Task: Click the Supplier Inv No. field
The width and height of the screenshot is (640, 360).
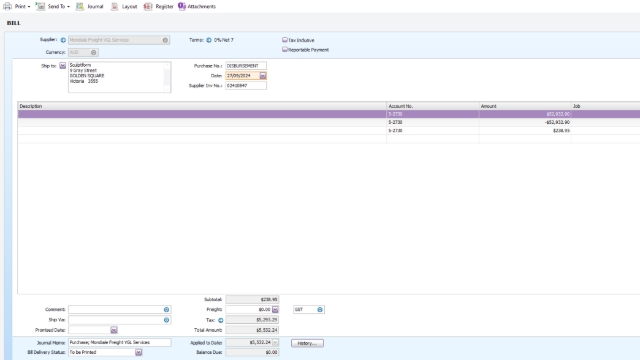Action: 246,85
